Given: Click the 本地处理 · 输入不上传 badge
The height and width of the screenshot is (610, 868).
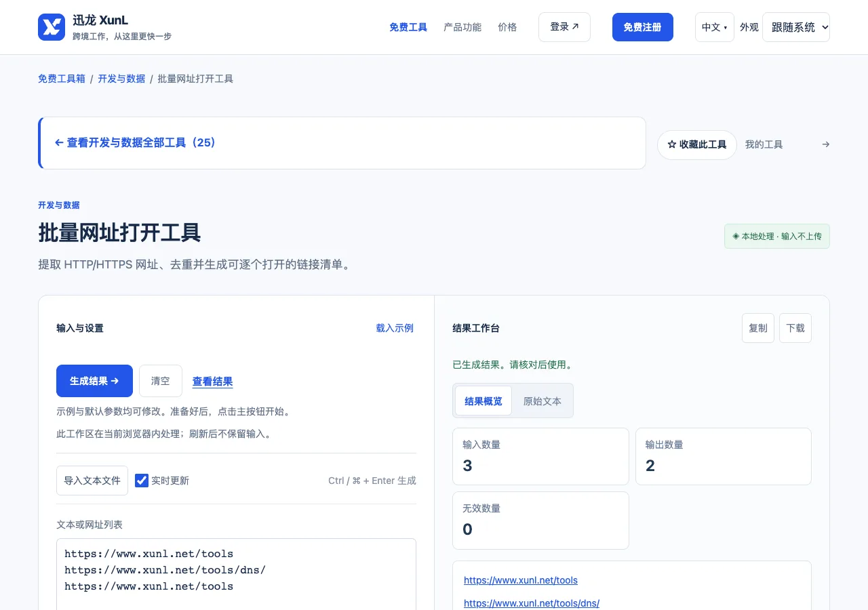Looking at the screenshot, I should point(777,237).
